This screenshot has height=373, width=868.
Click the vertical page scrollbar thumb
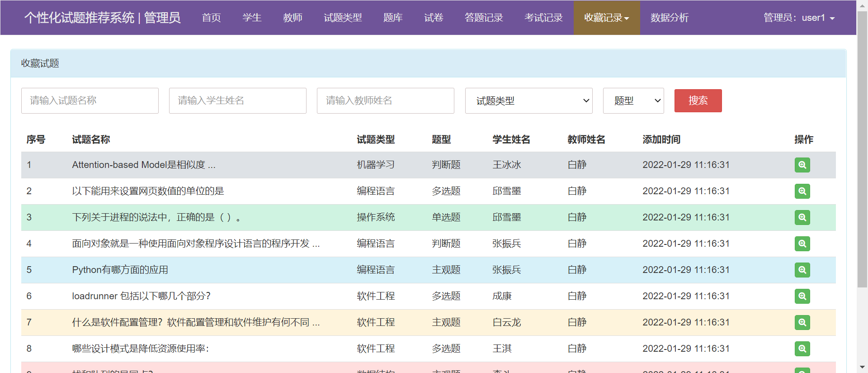(x=862, y=149)
